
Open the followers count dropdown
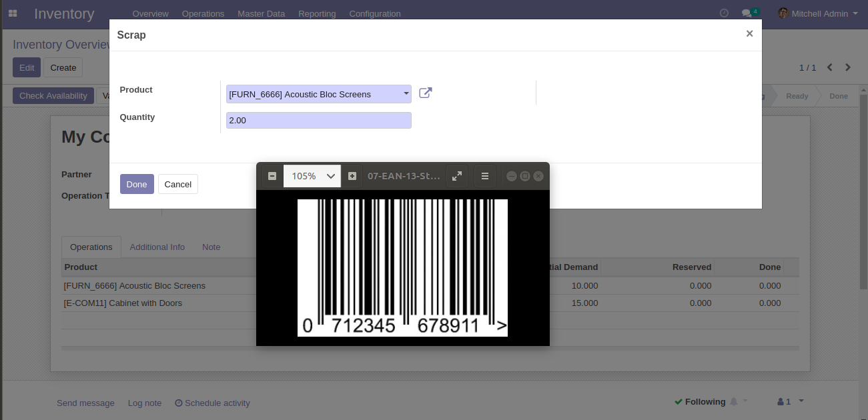tap(791, 401)
